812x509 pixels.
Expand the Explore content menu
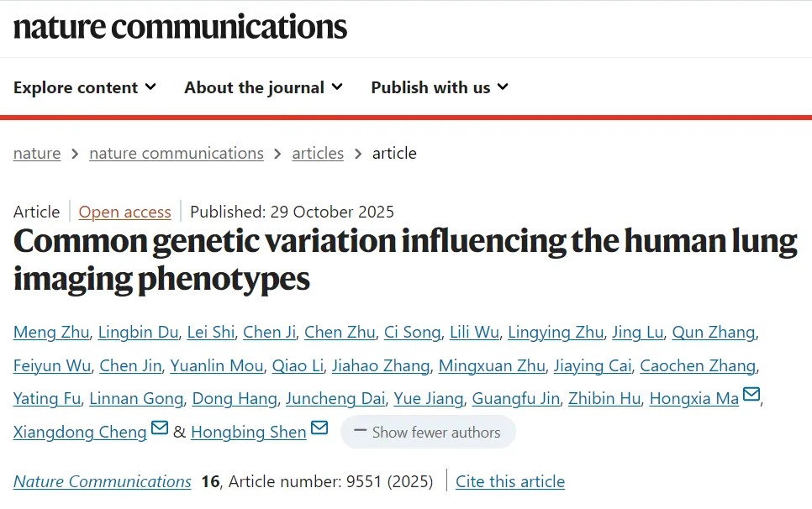tap(84, 87)
